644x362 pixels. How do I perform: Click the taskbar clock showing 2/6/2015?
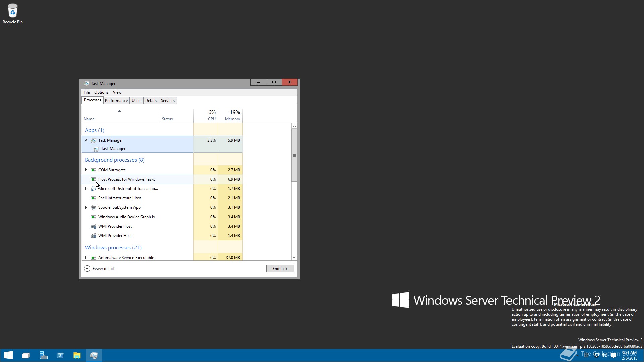click(x=630, y=355)
